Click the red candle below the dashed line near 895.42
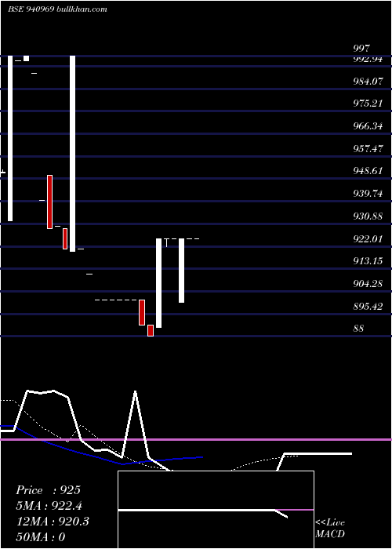The width and height of the screenshot is (392, 549). click(x=142, y=312)
